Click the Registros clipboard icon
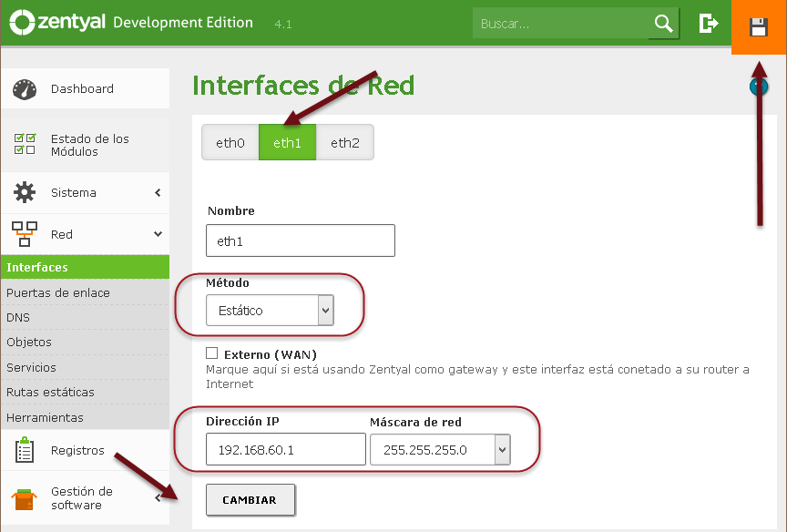The height and width of the screenshot is (532, 787). 25,450
